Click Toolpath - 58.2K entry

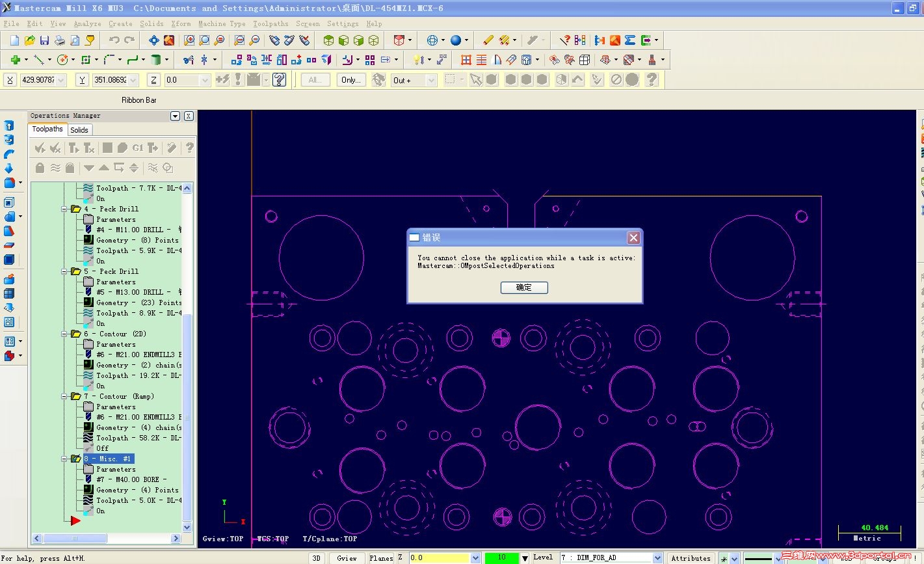click(x=139, y=438)
